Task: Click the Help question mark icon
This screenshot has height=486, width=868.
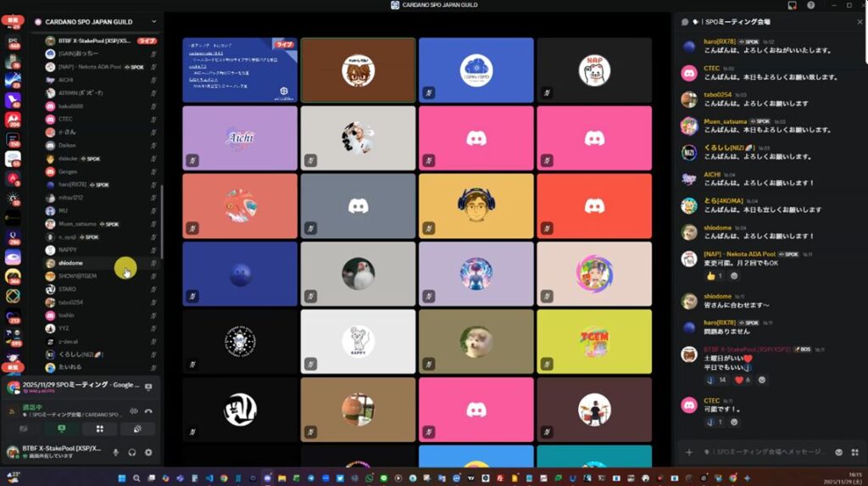Action: 810,5
